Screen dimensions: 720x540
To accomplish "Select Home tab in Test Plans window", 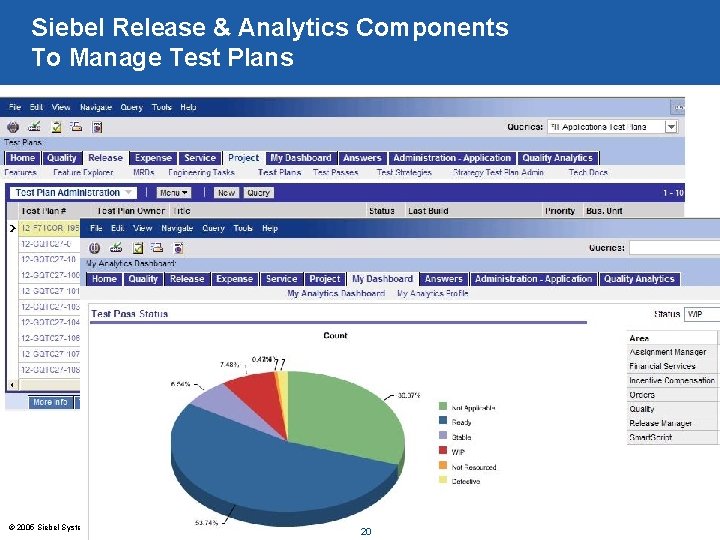I will (22, 158).
